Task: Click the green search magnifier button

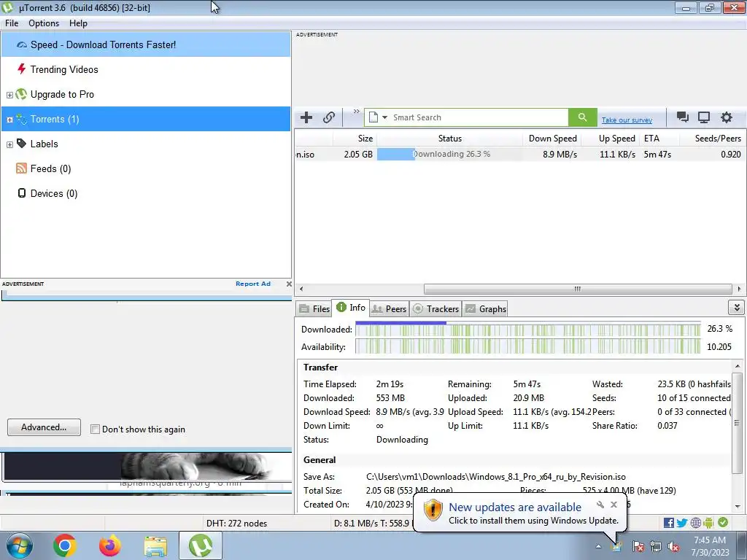Action: point(582,117)
